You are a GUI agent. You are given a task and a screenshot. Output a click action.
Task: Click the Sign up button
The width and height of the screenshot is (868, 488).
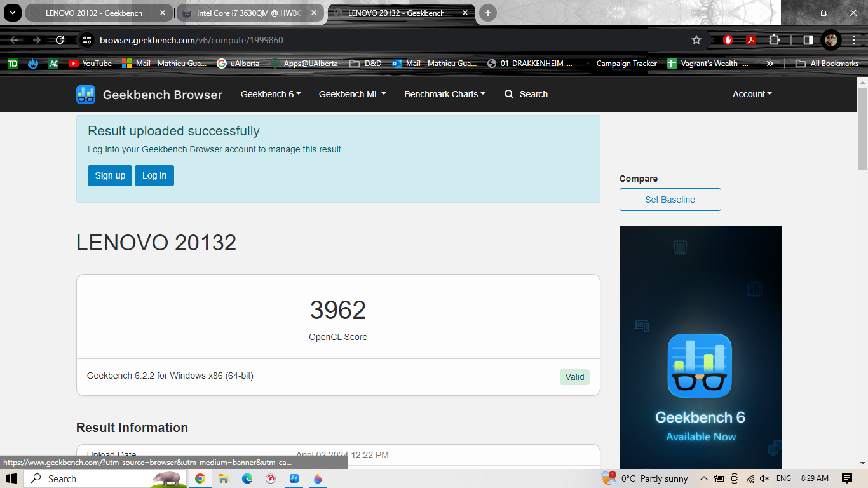click(x=110, y=175)
